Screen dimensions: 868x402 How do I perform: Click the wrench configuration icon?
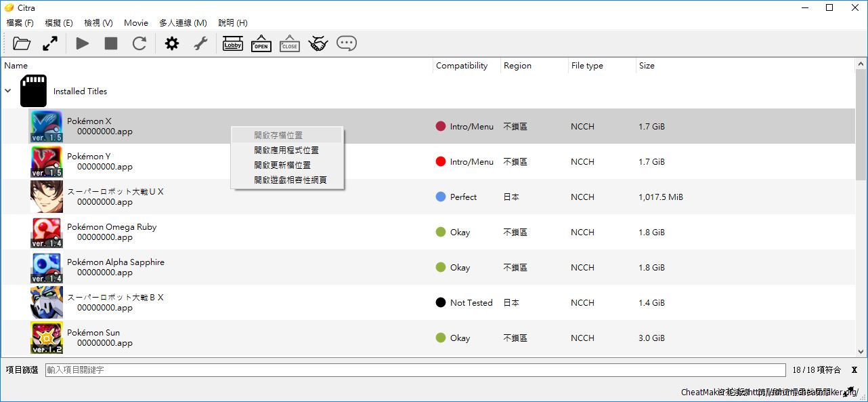coord(200,44)
